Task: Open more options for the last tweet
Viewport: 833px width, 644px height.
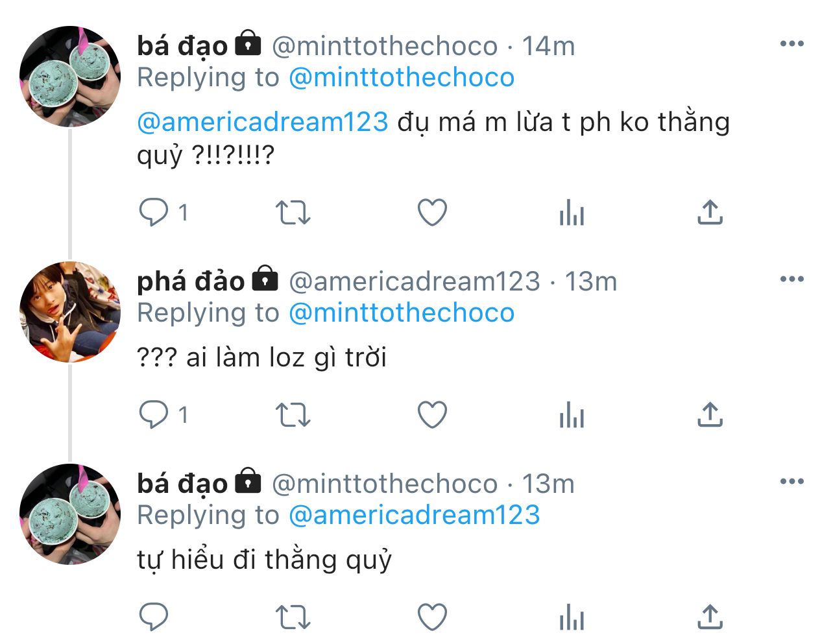Action: pyautogui.click(x=791, y=482)
